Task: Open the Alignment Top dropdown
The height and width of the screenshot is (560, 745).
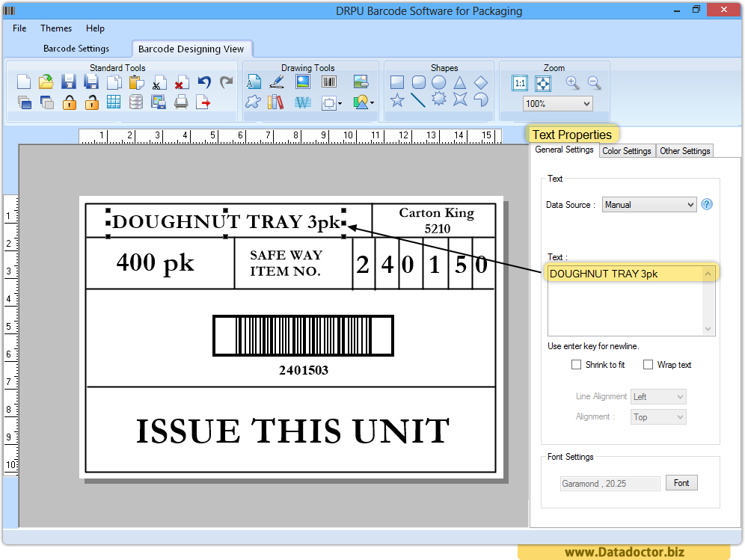Action: coord(658,417)
